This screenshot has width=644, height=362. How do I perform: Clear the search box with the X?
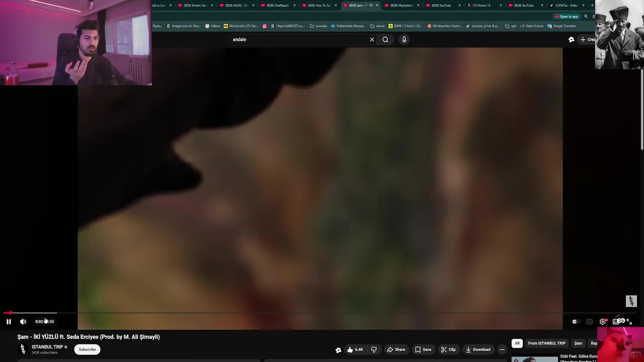click(x=372, y=40)
